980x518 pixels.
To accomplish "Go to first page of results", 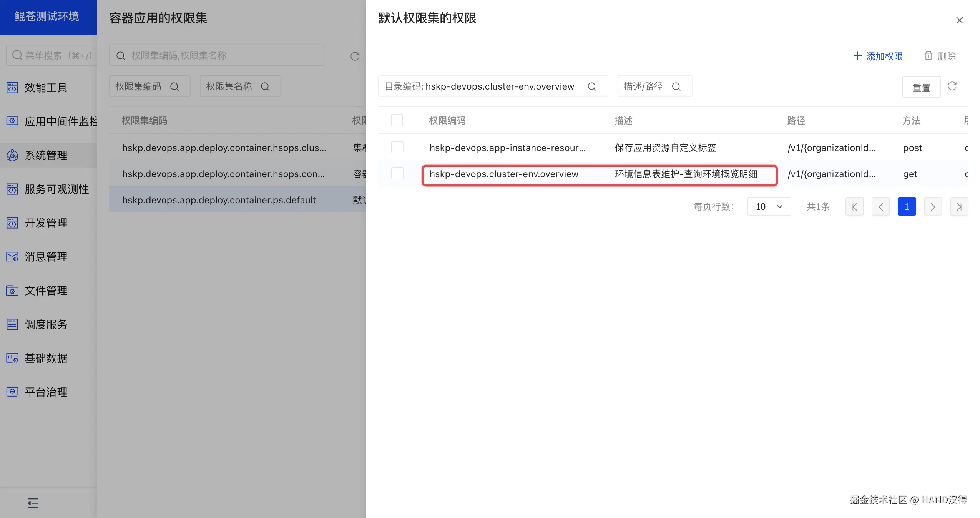I will (x=854, y=207).
